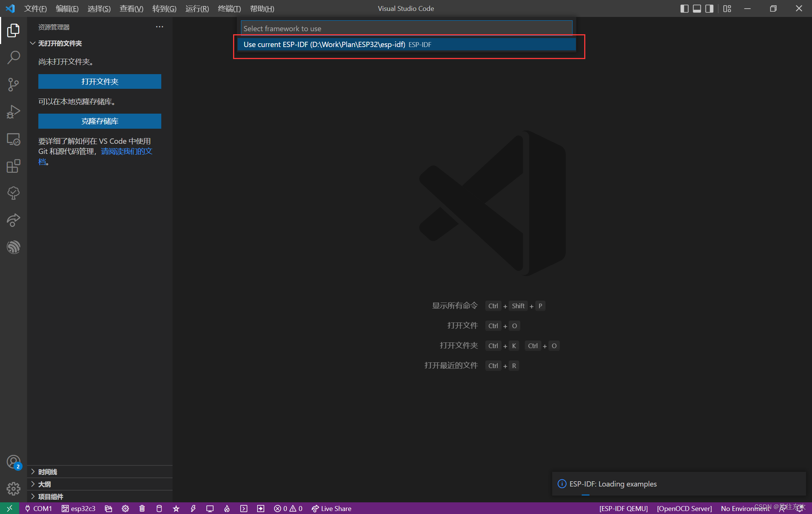812x514 pixels.
Task: Open Explorer more actions ellipsis menu
Action: coord(159,27)
